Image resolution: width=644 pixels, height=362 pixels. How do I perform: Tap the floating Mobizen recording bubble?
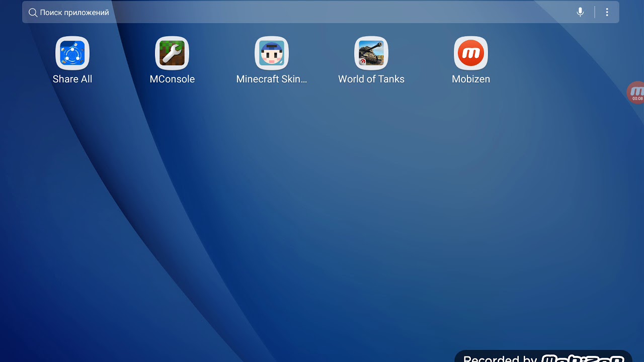point(635,93)
